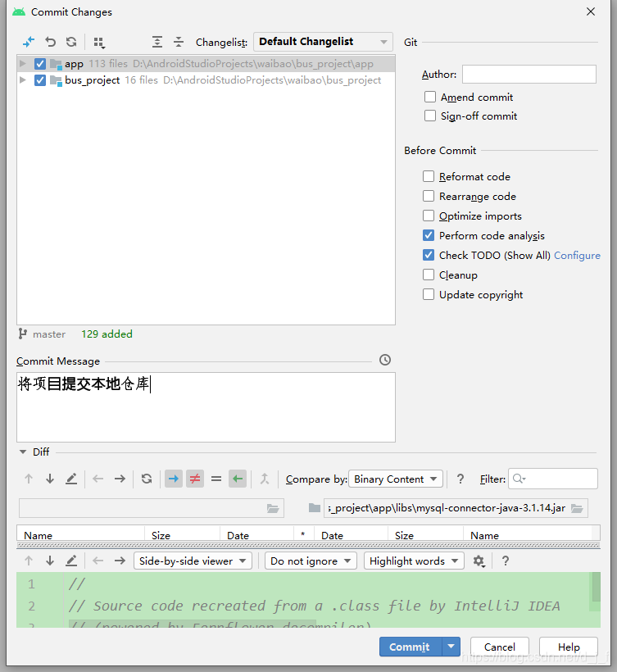Browse right folder path for mysql-connector jar

coord(577,508)
